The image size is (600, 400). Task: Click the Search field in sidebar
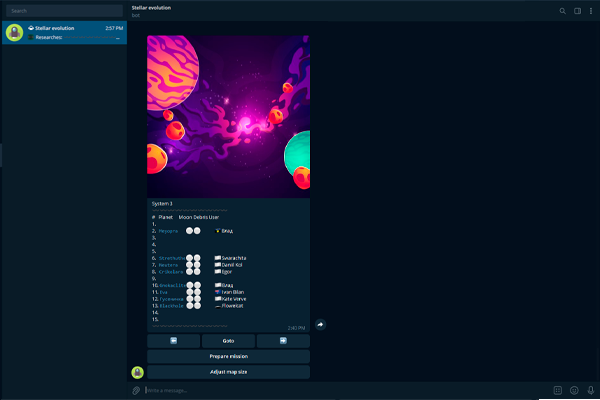pos(63,11)
